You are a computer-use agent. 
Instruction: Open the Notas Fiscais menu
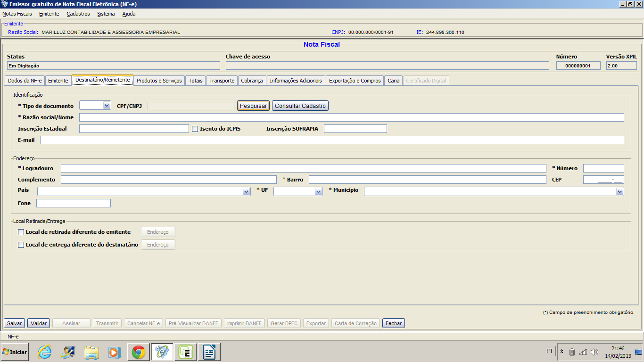(17, 14)
